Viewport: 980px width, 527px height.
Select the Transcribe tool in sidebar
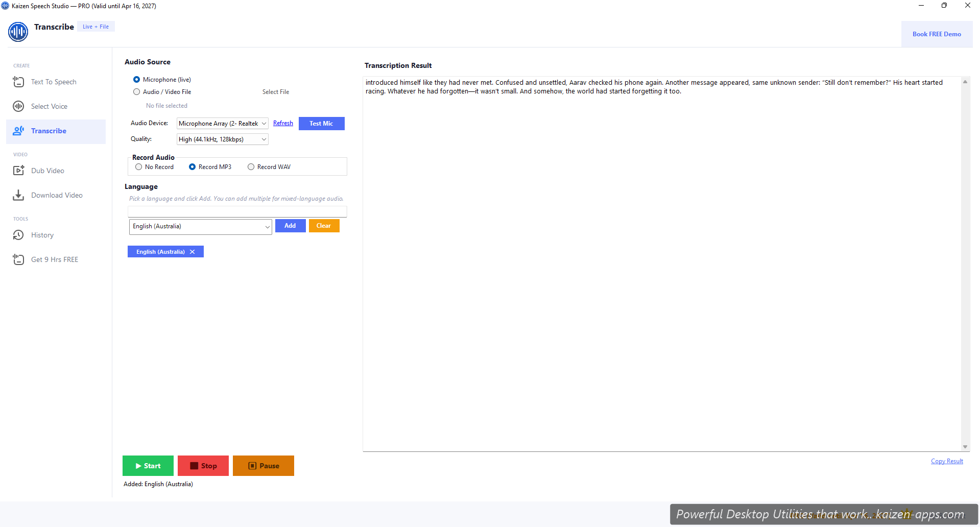49,131
